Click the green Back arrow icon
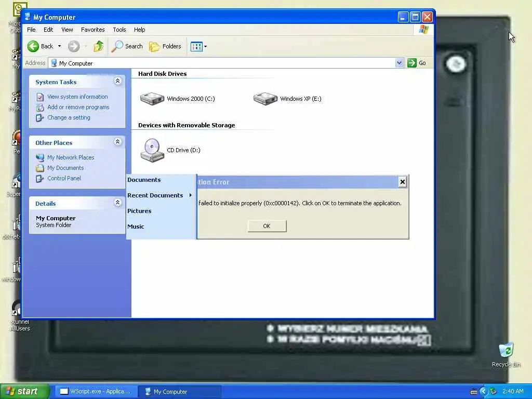The image size is (532, 399). [x=33, y=46]
